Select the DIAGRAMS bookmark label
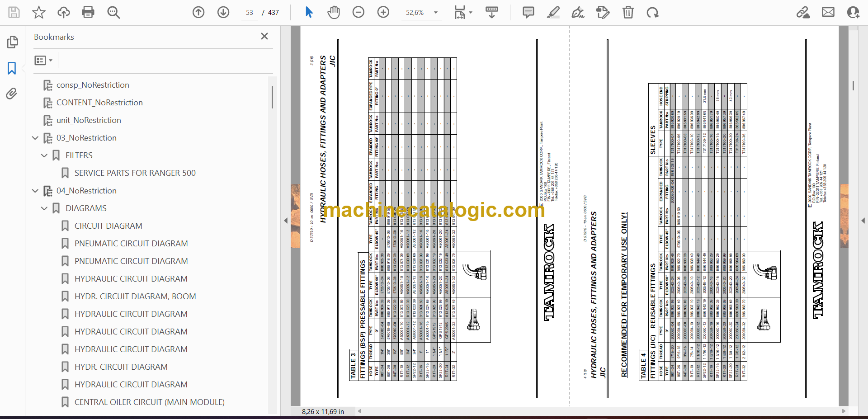Image resolution: width=868 pixels, height=419 pixels. [x=86, y=208]
